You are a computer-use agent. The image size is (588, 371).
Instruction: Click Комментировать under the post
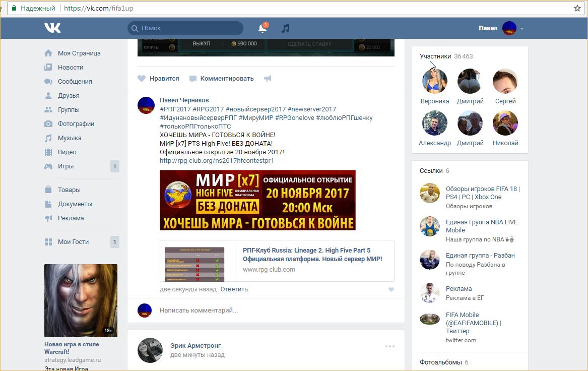(222, 79)
